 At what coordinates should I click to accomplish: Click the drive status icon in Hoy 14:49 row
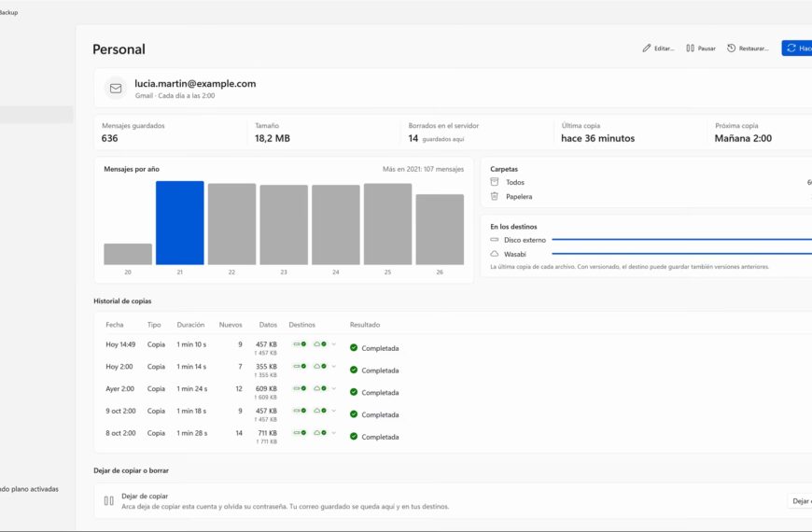pyautogui.click(x=300, y=344)
